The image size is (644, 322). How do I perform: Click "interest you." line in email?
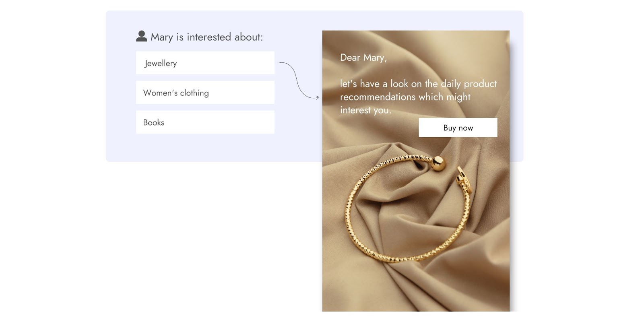365,110
